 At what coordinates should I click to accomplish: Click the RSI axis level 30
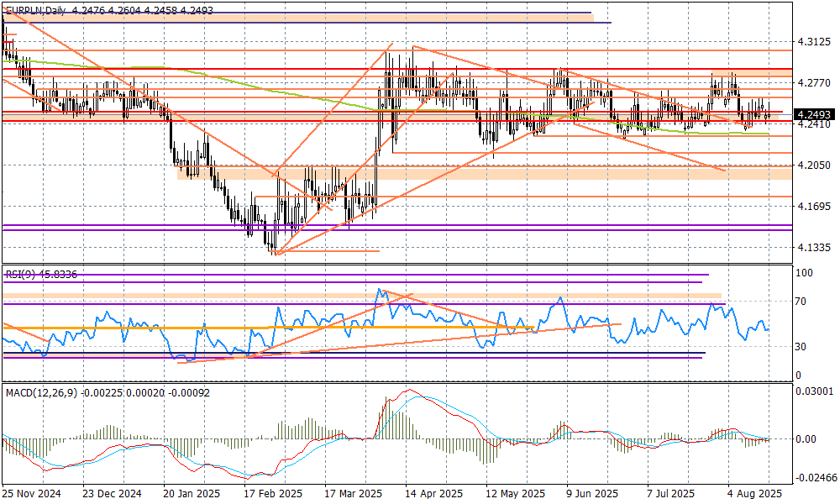(801, 347)
